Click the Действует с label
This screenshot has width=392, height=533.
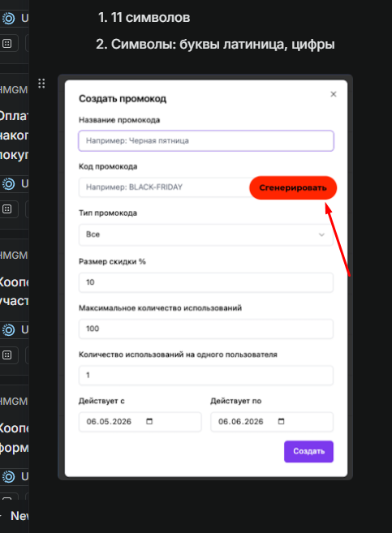coord(101,401)
